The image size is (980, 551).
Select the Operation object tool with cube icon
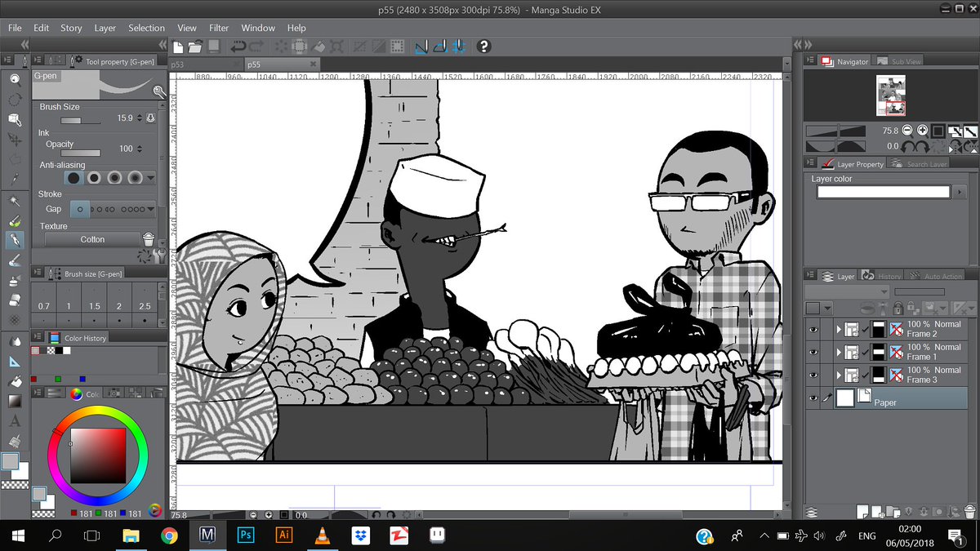(15, 119)
